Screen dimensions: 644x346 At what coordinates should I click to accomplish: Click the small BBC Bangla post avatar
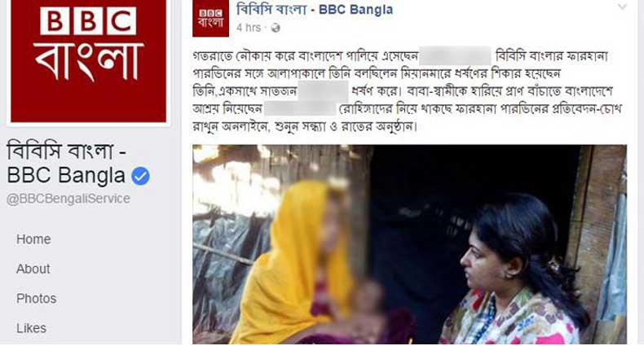(x=210, y=19)
